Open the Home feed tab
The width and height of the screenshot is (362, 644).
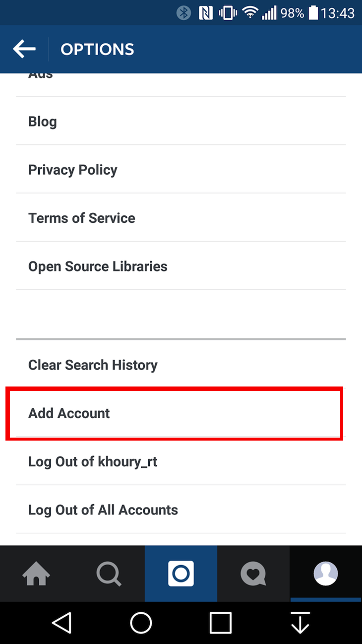tap(36, 574)
